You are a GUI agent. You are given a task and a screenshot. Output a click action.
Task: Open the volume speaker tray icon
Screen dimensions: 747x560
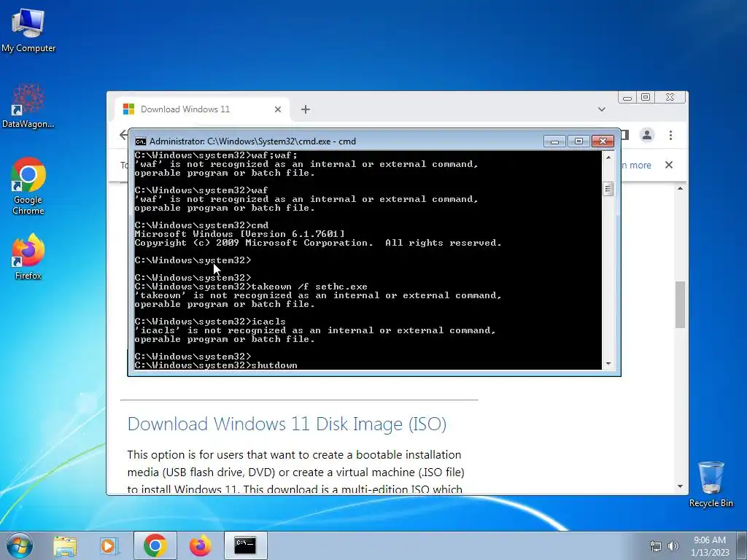click(673, 546)
